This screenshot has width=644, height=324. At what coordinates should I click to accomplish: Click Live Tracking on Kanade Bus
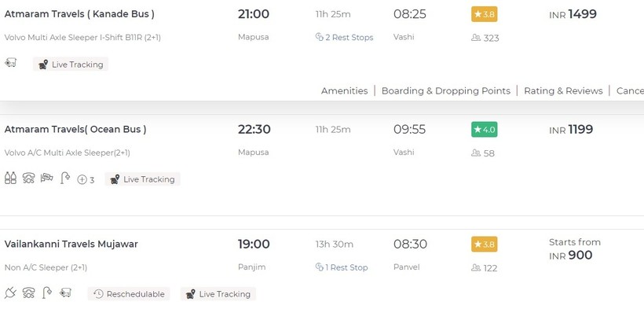click(71, 64)
